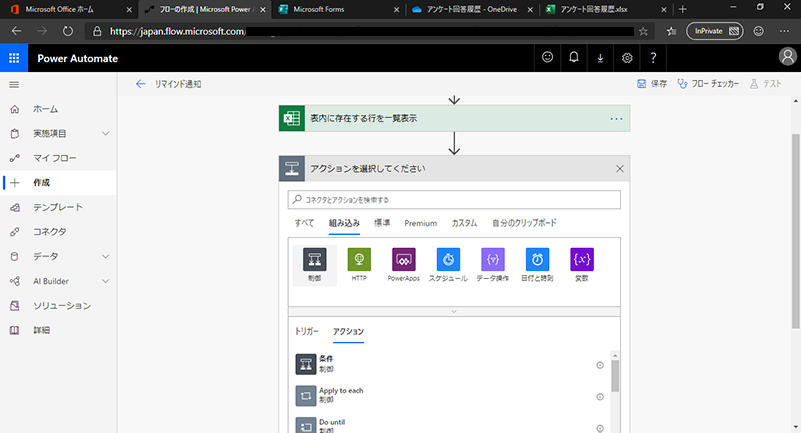Click the connector and action search field
This screenshot has width=801, height=433.
pos(455,200)
